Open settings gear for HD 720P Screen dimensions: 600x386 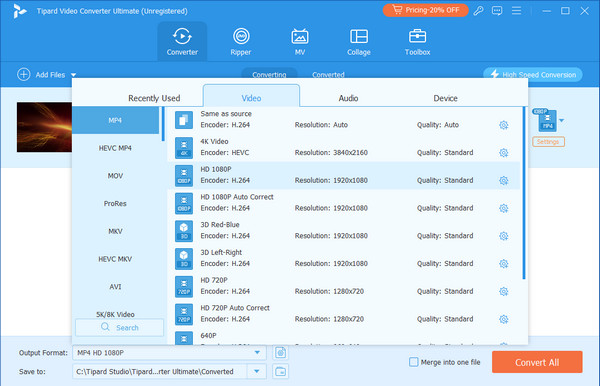click(x=504, y=292)
